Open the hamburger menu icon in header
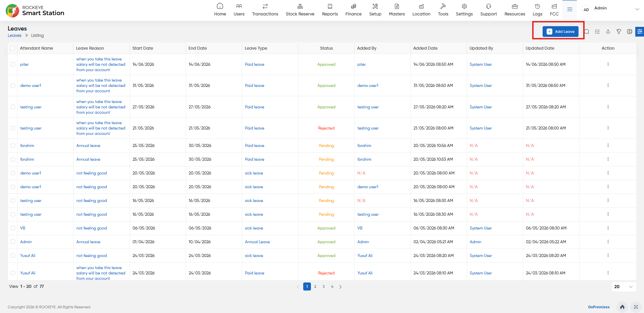 pos(570,9)
